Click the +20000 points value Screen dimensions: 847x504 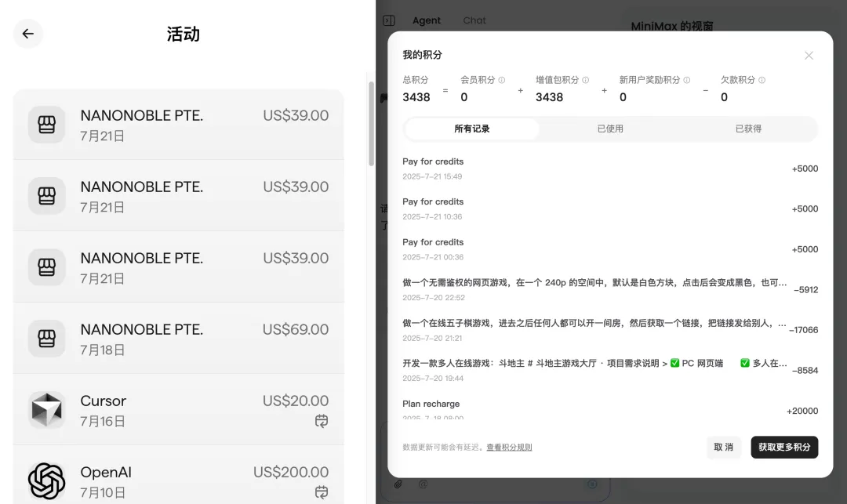(802, 412)
